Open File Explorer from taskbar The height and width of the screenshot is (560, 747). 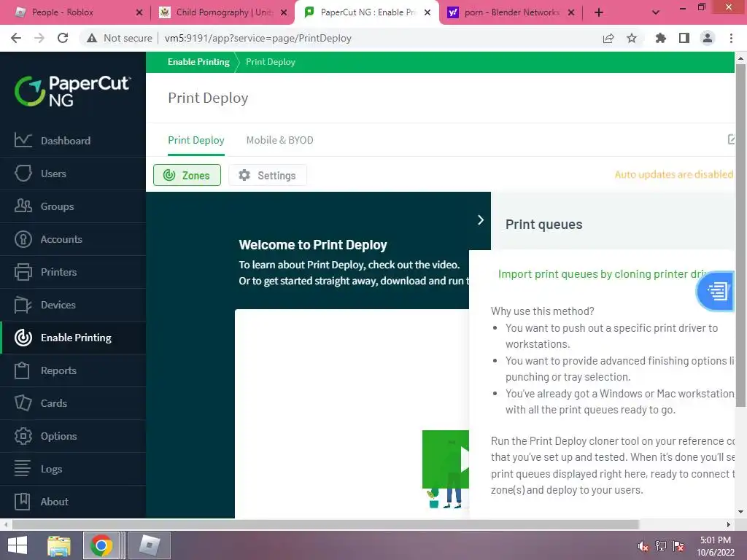(x=59, y=545)
